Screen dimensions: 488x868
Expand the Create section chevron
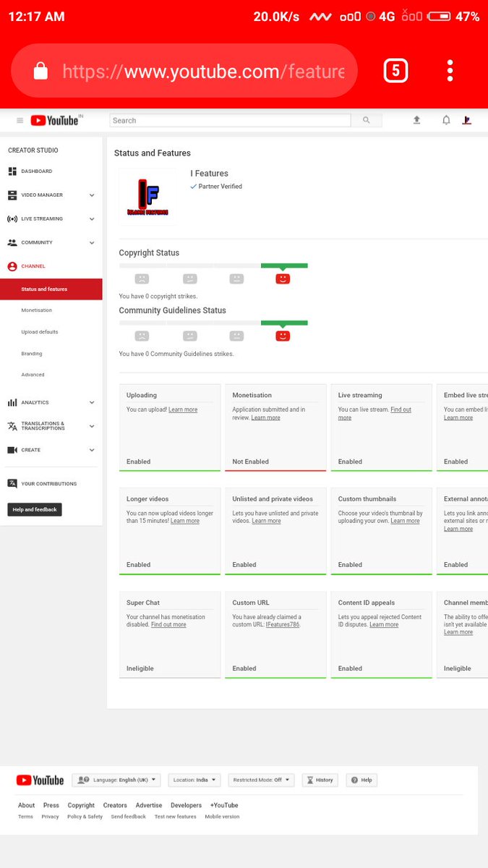92,450
